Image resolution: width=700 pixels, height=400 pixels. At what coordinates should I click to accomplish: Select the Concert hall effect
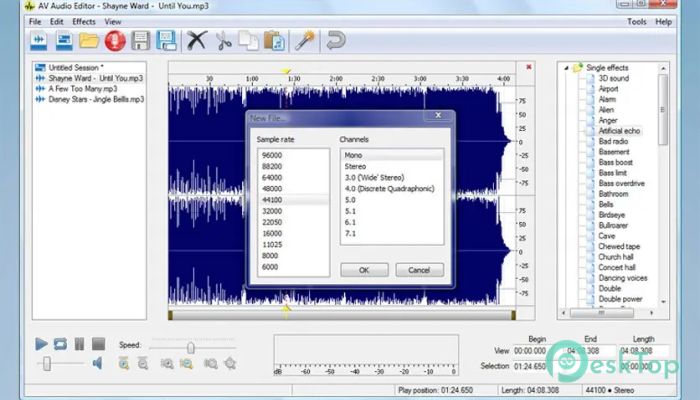pos(617,267)
